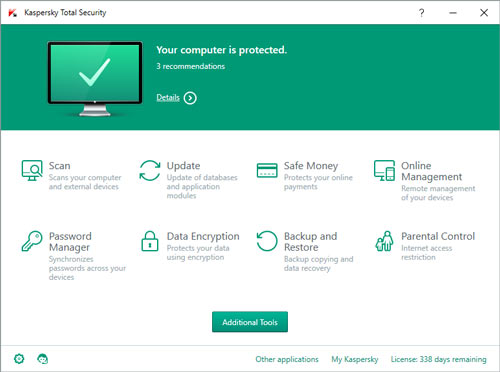Click the Update circular arrows icon
This screenshot has width=500, height=372.
pyautogui.click(x=150, y=170)
